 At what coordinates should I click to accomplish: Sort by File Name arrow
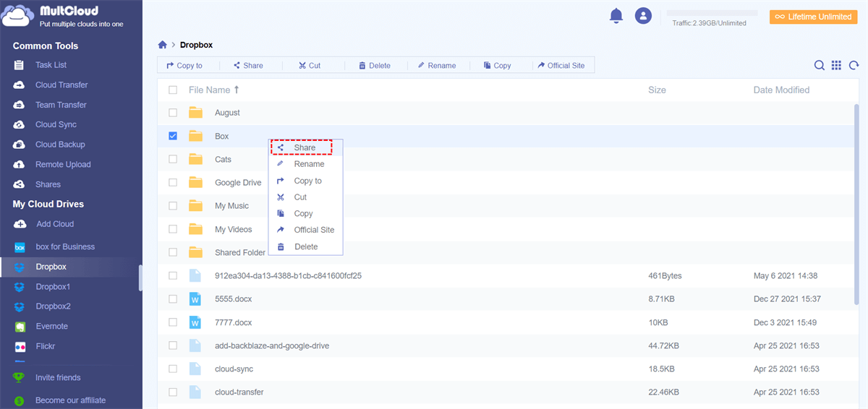click(x=237, y=90)
